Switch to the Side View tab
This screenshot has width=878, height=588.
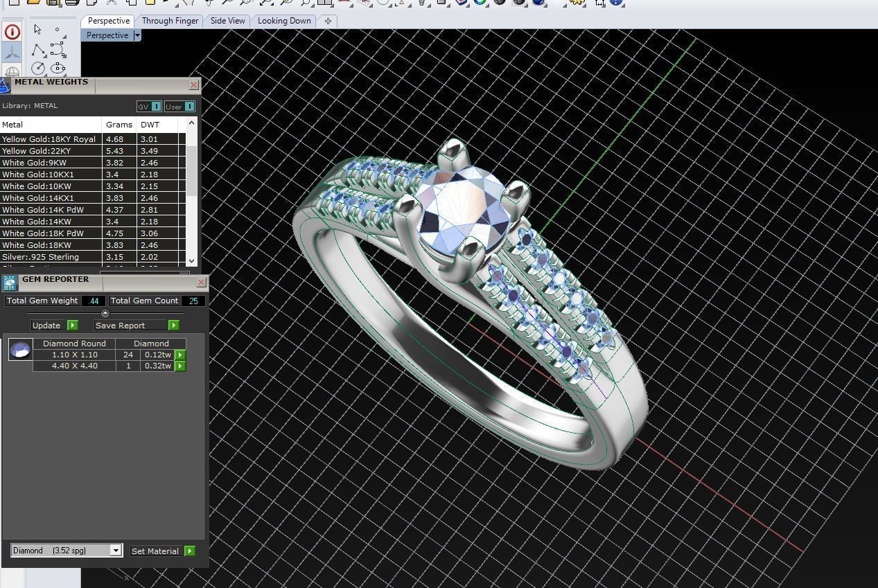pos(228,21)
